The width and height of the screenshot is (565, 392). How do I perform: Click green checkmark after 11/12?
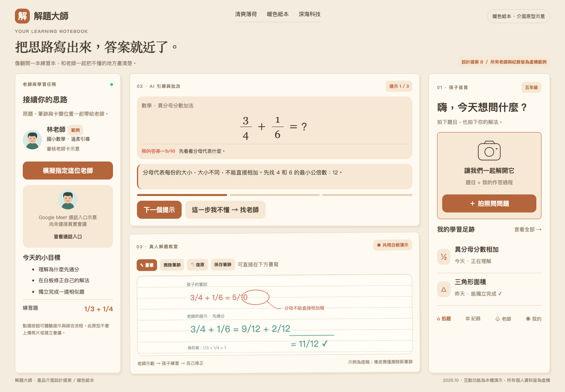coord(325,344)
